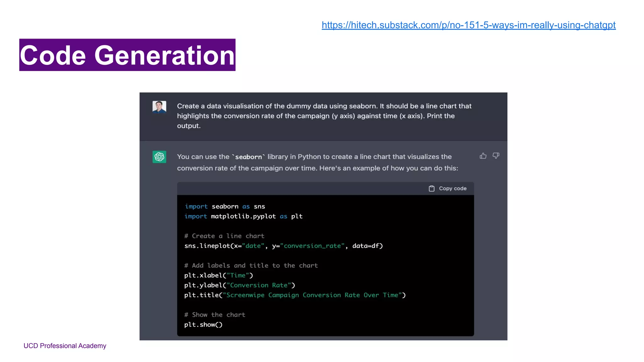
Task: Click the Code Generation slide title
Action: pos(127,55)
